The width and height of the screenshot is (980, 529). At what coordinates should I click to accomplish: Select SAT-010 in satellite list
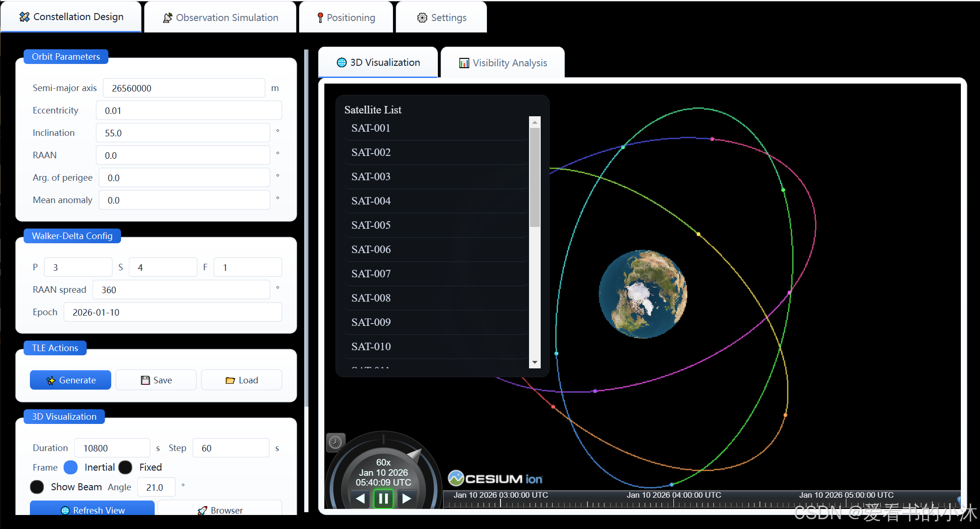coord(436,346)
